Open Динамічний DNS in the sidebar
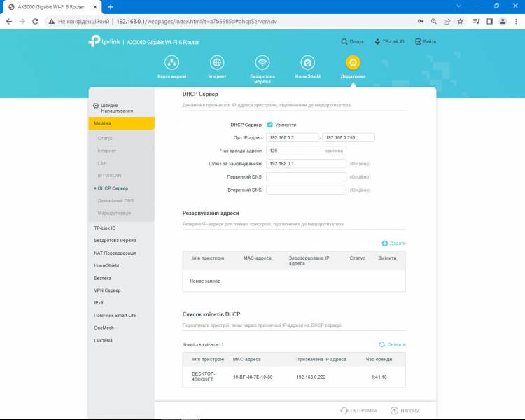Viewport: 525px width, 420px height. click(115, 201)
